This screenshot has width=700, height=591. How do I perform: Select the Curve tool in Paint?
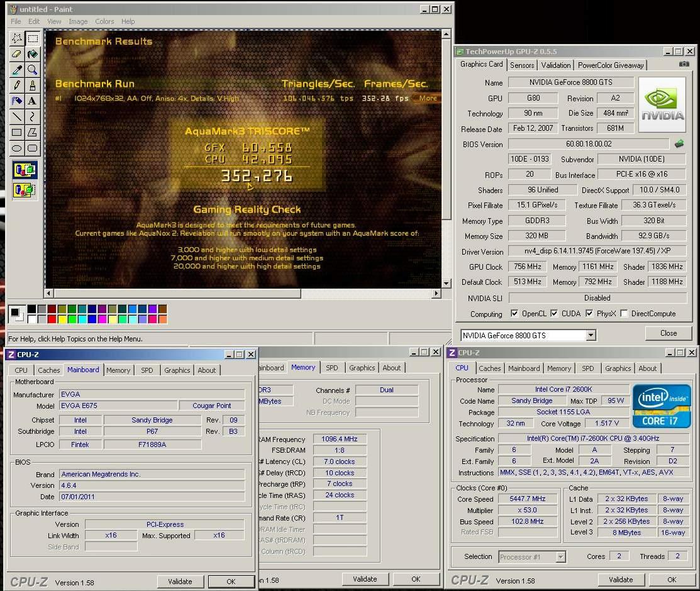click(x=33, y=116)
